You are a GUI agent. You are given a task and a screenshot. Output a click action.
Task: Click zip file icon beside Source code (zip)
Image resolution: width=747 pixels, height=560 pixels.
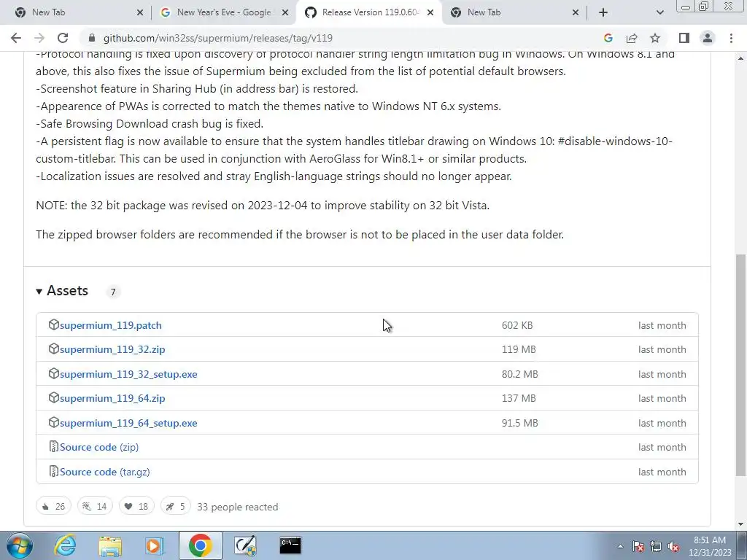coord(54,447)
